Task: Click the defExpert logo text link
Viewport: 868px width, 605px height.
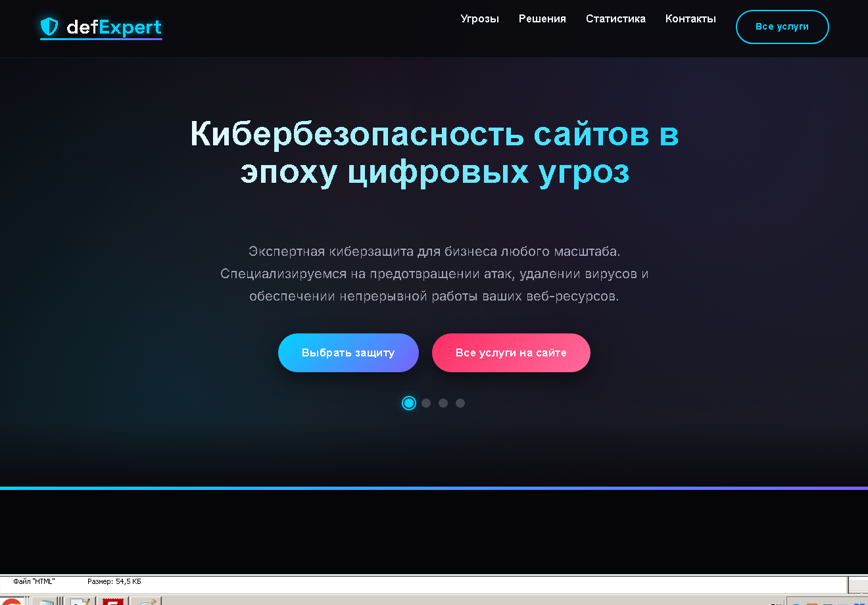Action: tap(113, 28)
